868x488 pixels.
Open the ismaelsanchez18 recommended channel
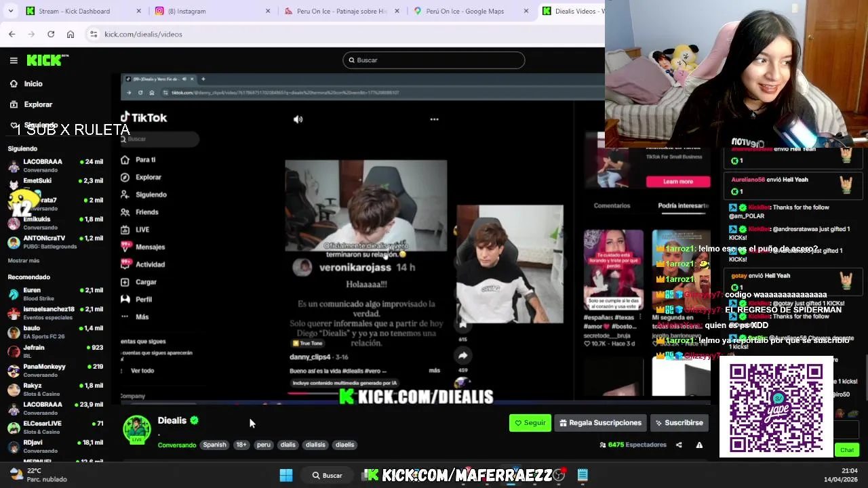click(56, 313)
